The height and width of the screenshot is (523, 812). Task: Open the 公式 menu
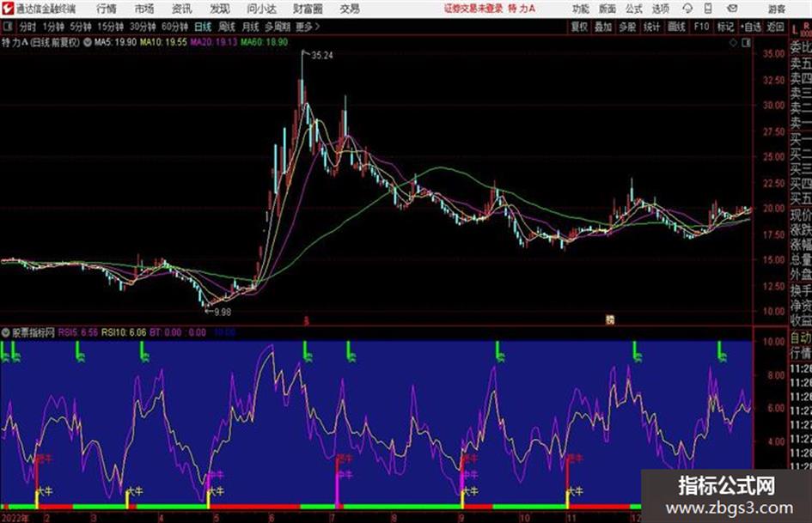coord(634,9)
